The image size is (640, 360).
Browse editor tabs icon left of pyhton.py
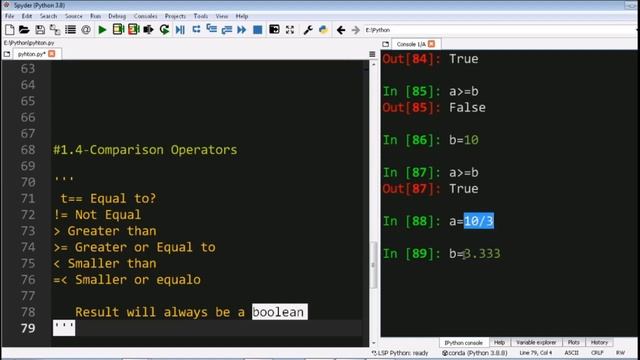7,54
